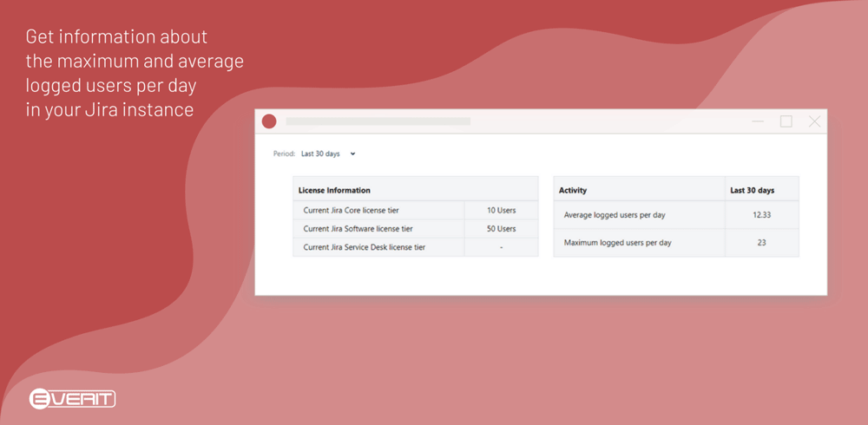Close the mock application window
Screen dimensions: 868x425
[x=814, y=121]
